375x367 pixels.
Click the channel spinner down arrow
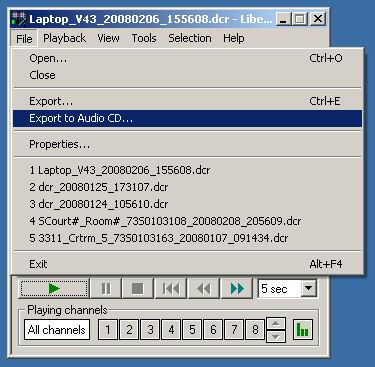[x=276, y=336]
